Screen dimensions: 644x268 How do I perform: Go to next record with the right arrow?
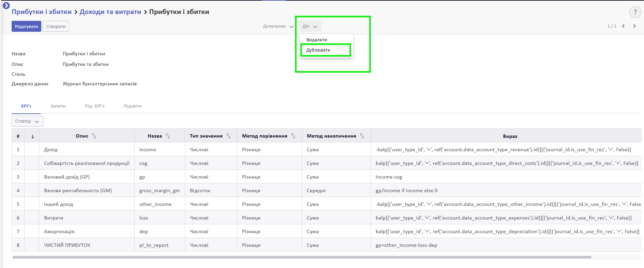(x=634, y=26)
